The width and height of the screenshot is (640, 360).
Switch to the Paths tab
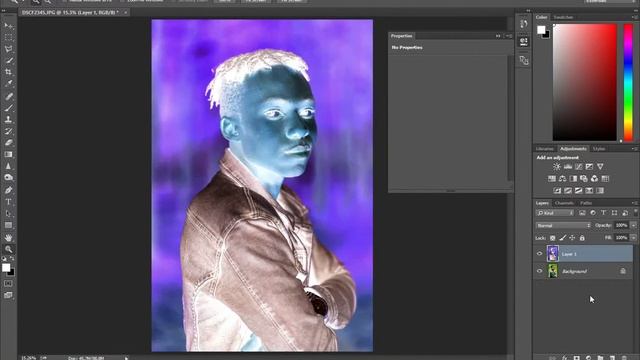coord(586,203)
